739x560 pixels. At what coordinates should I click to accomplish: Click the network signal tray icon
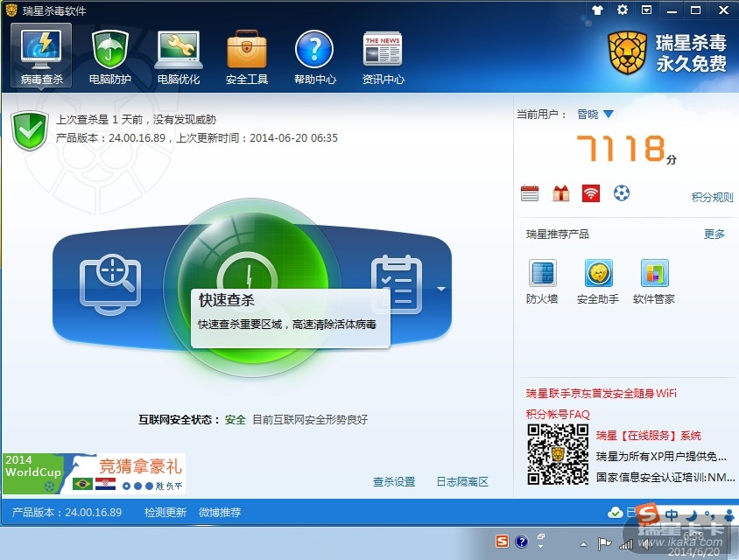pos(626,544)
